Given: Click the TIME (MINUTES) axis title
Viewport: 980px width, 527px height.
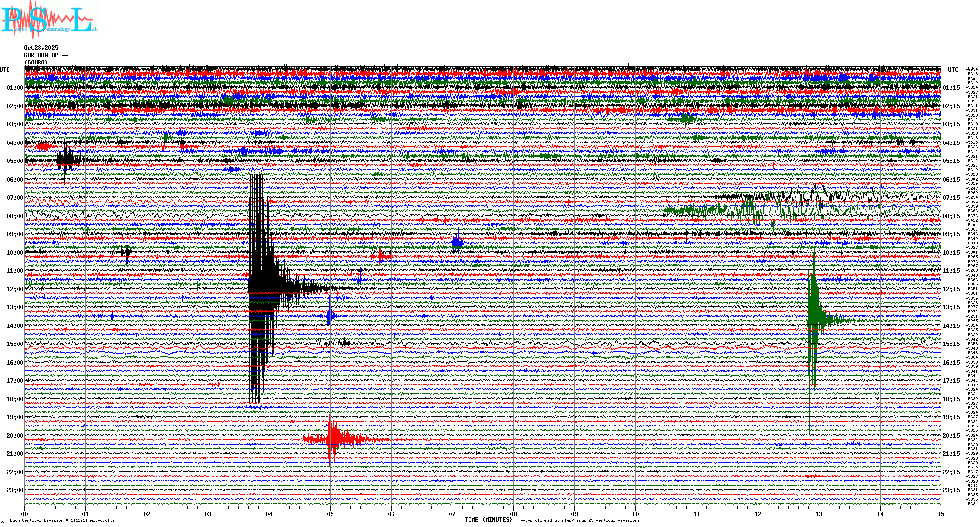Looking at the screenshot, I should coord(488,520).
